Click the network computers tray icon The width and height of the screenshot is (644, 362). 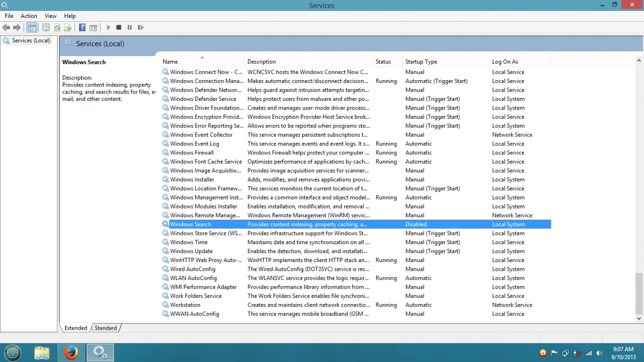[565, 353]
